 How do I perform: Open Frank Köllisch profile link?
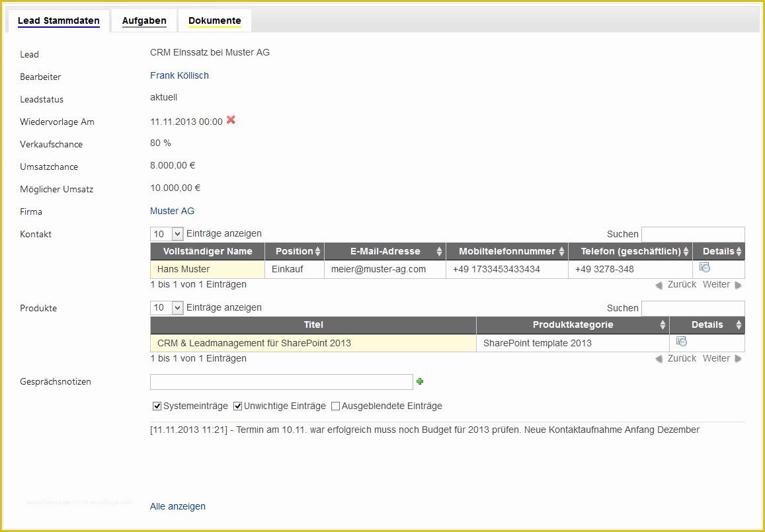(180, 75)
